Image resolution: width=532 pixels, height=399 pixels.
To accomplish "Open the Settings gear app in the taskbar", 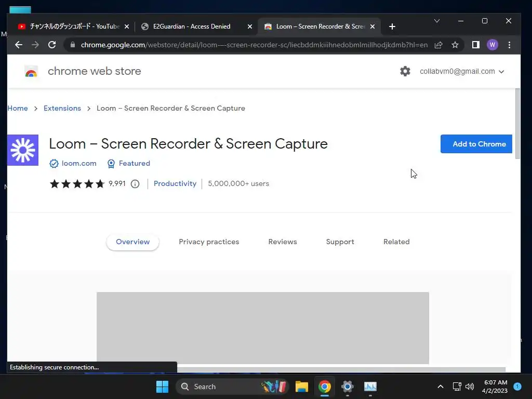I will tap(348, 387).
